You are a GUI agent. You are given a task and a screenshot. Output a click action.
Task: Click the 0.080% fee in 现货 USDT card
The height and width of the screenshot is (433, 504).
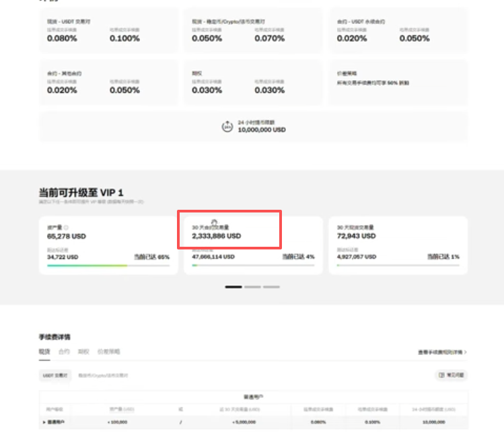coord(62,38)
